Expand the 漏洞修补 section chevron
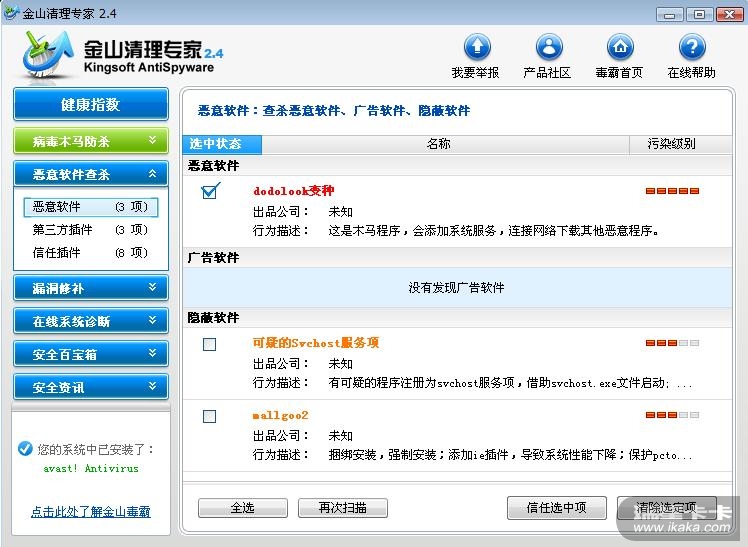This screenshot has width=748, height=547. 153,287
